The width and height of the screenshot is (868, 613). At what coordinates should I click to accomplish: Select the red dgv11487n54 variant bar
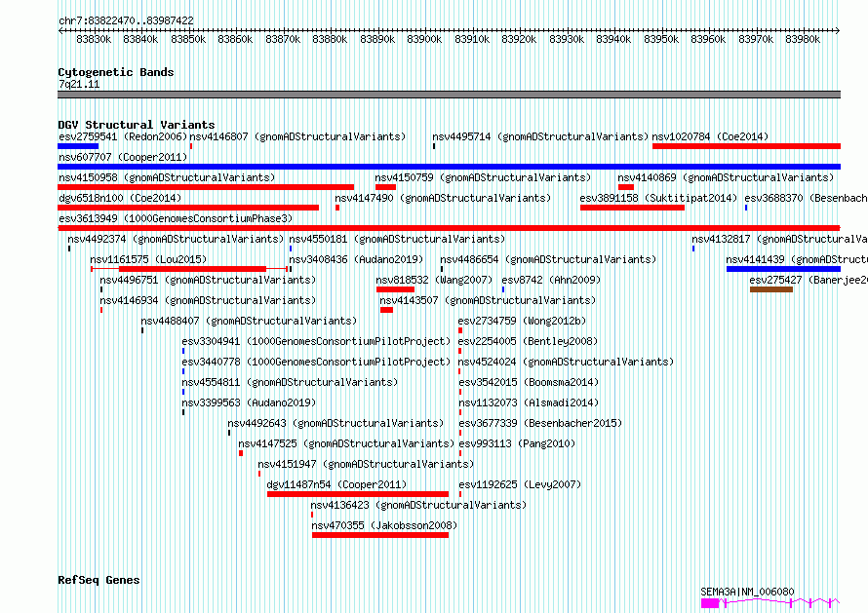pyautogui.click(x=358, y=494)
